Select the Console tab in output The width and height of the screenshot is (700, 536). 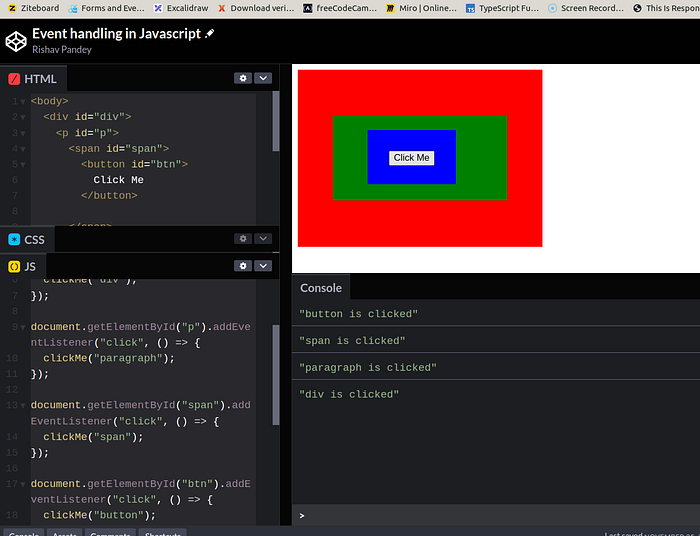321,288
